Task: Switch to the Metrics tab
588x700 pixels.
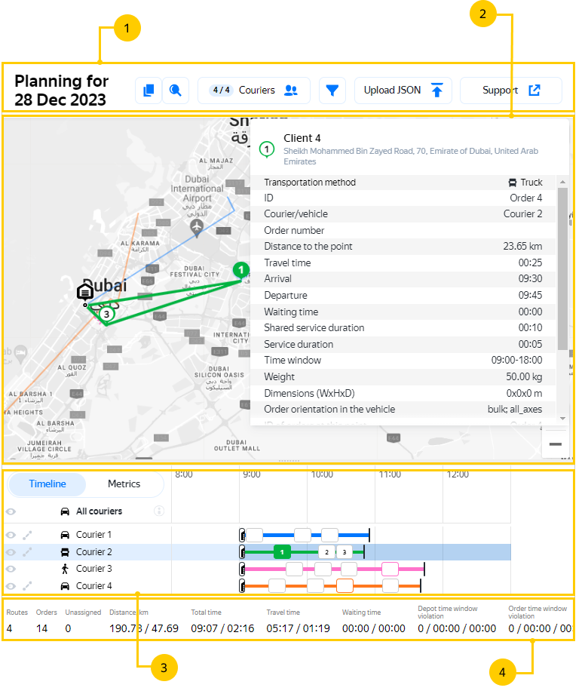Action: [124, 484]
